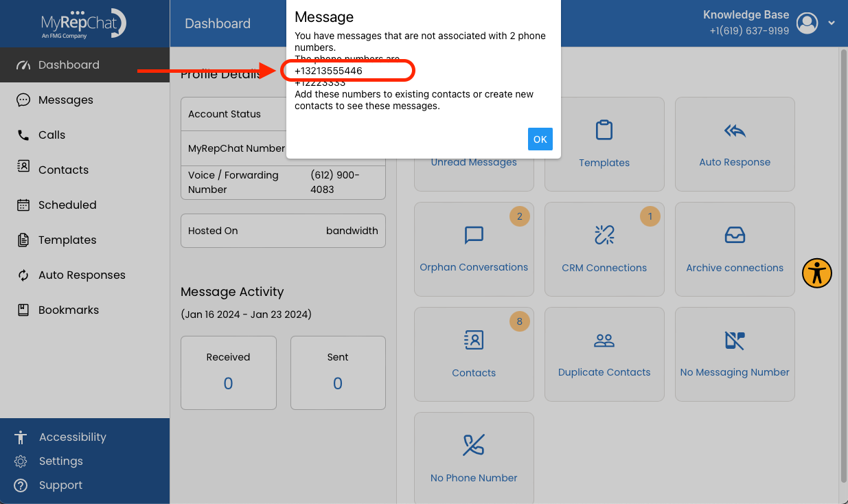Open Bookmarks in the sidebar
The height and width of the screenshot is (504, 848).
coord(84,310)
